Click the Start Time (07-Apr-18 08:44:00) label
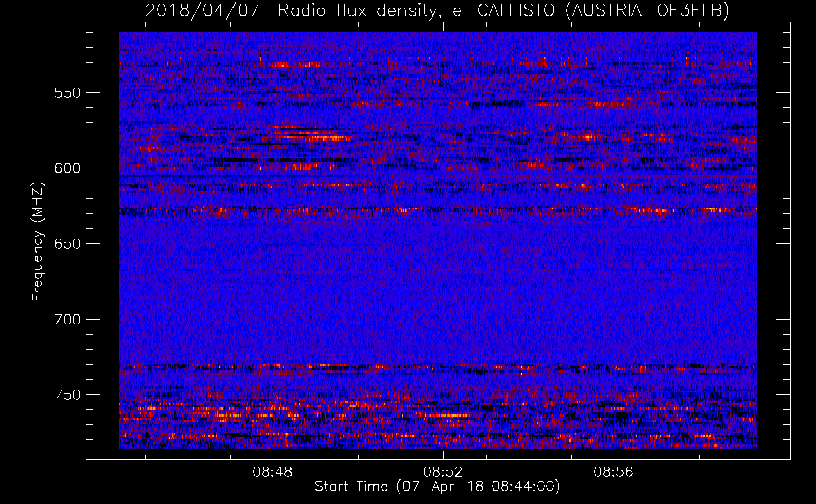 (x=438, y=487)
